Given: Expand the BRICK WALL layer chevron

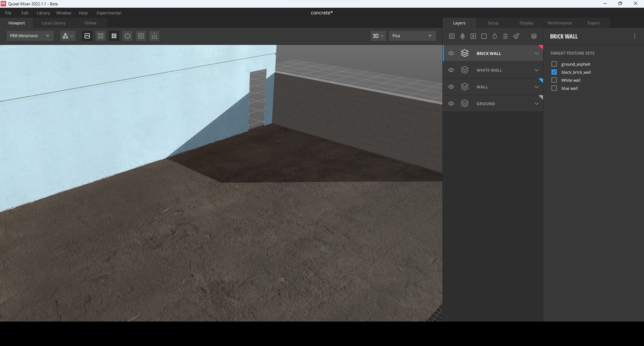Looking at the screenshot, I should point(537,53).
